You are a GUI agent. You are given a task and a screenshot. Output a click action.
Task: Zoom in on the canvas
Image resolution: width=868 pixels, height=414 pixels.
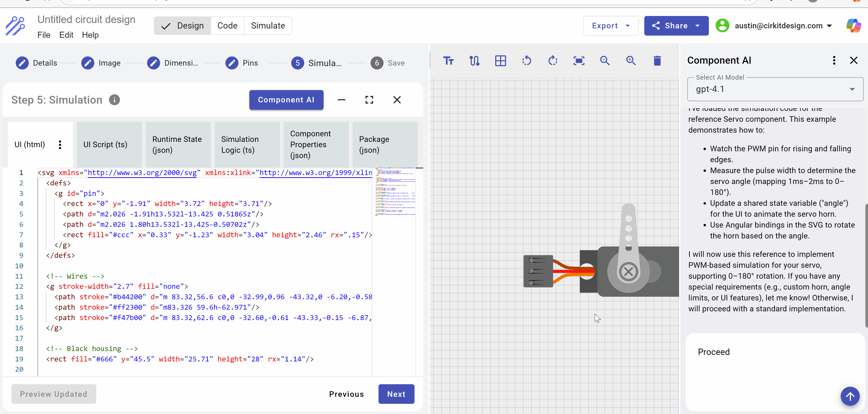click(x=631, y=61)
